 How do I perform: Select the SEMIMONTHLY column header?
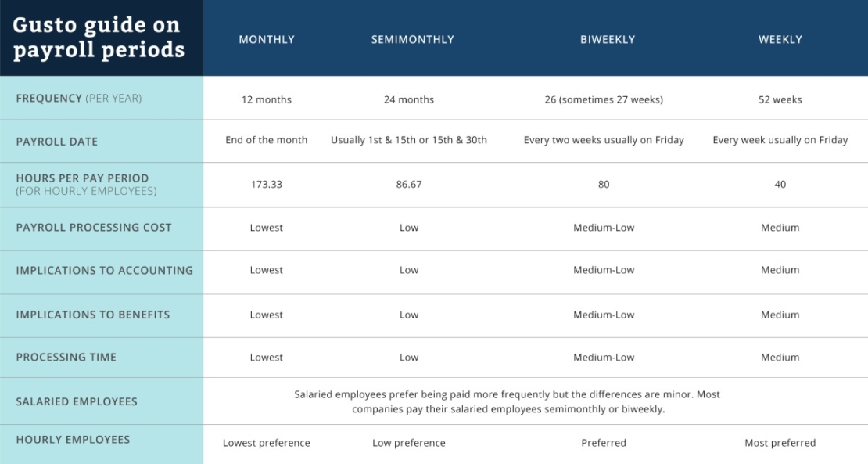[x=412, y=40]
